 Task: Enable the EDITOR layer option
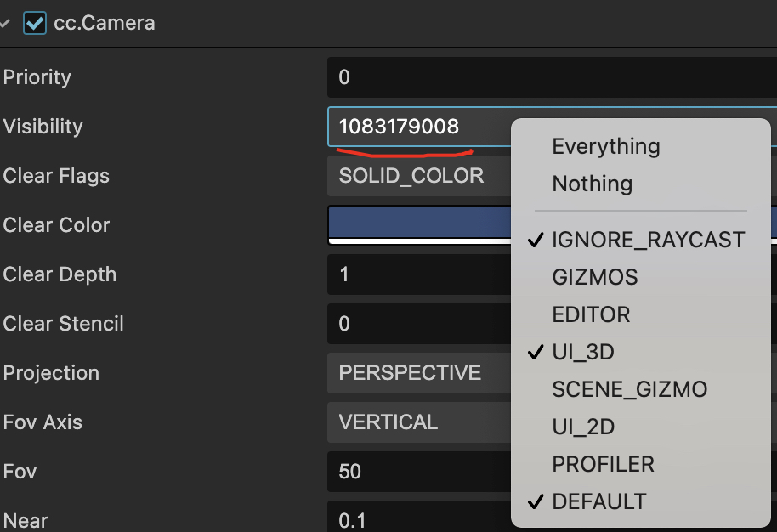pyautogui.click(x=591, y=314)
